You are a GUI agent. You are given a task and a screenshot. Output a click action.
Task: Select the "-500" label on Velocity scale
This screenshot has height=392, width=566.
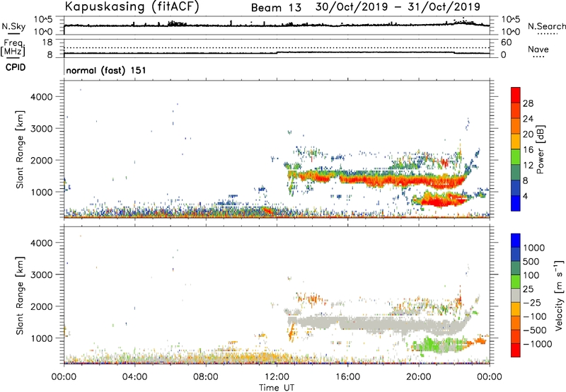click(x=535, y=330)
